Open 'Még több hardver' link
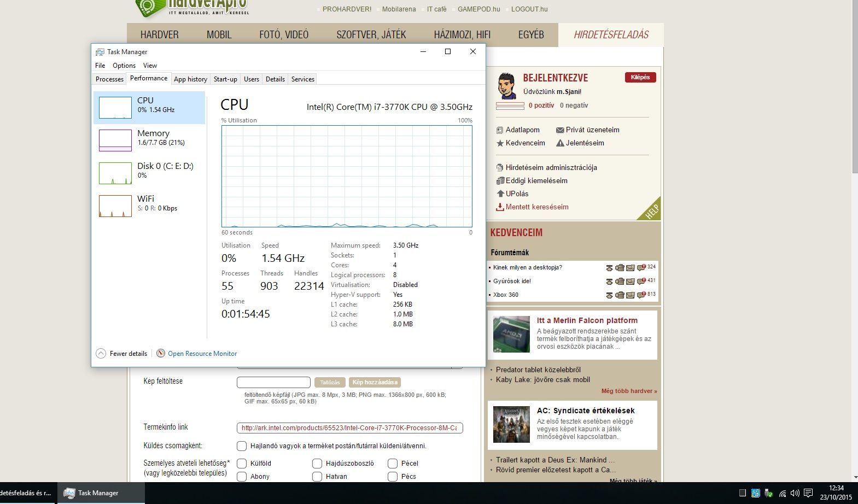The width and height of the screenshot is (858, 504). 629,391
